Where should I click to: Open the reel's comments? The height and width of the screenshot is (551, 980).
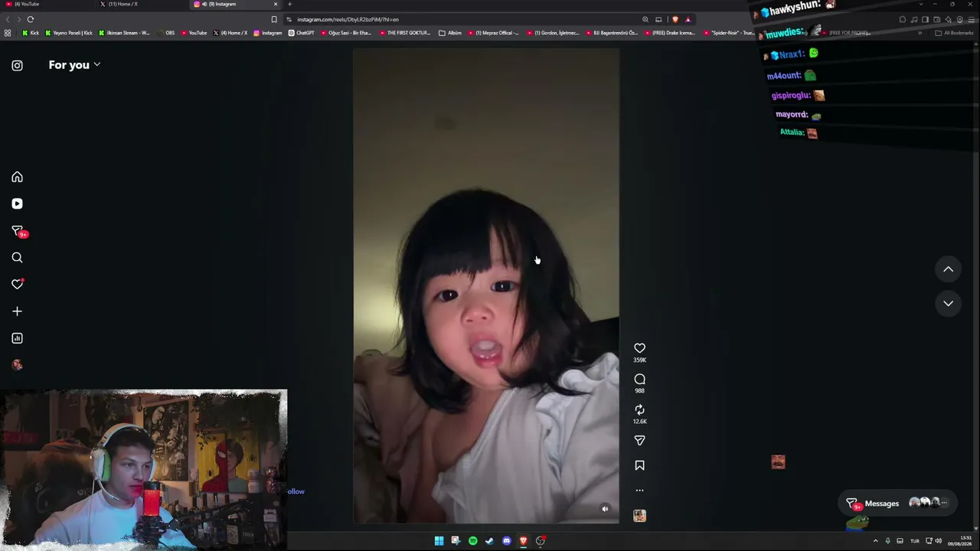pos(639,380)
